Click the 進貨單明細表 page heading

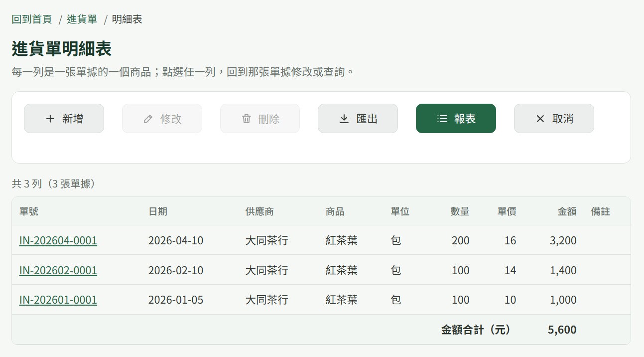click(x=62, y=49)
